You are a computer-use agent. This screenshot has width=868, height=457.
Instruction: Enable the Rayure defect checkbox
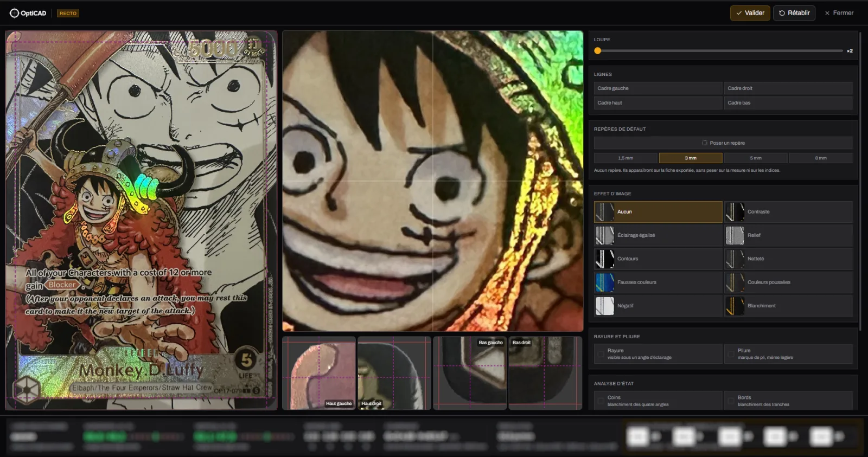(601, 354)
